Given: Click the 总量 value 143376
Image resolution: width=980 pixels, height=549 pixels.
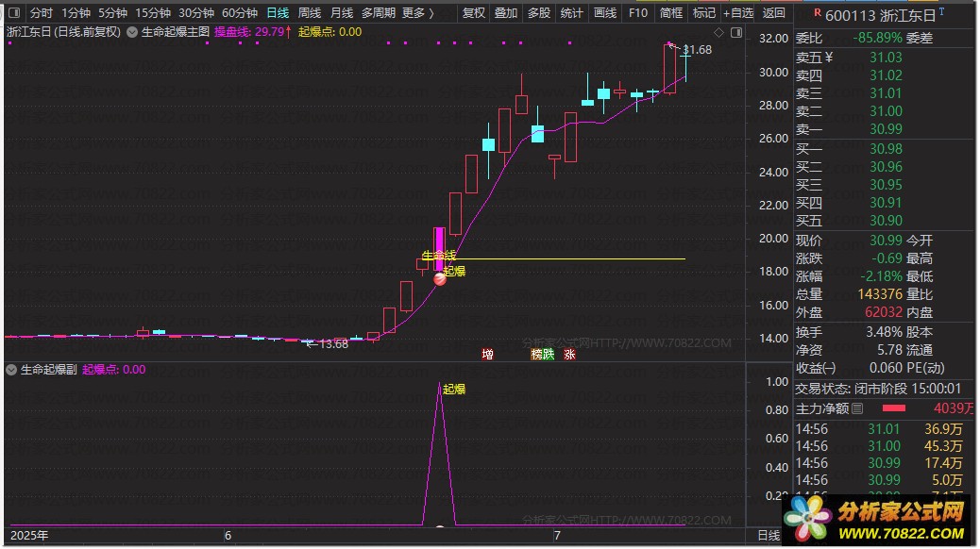Looking at the screenshot, I should pyautogui.click(x=880, y=294).
